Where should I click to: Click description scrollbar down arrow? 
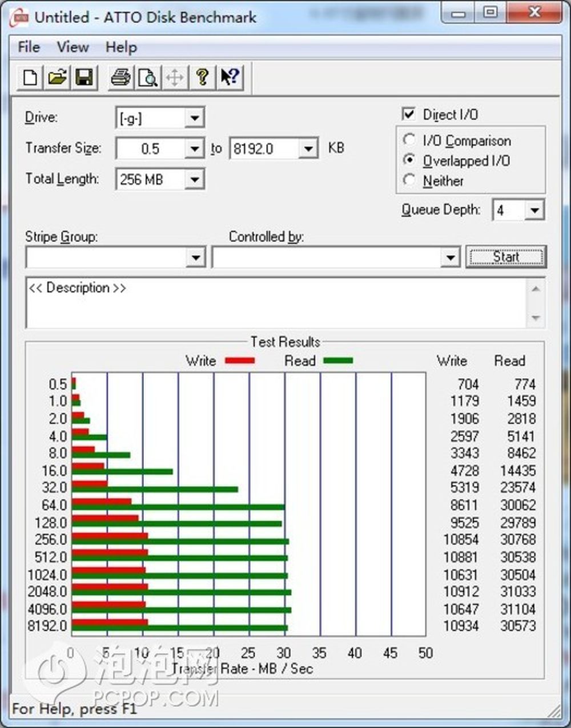(x=536, y=318)
